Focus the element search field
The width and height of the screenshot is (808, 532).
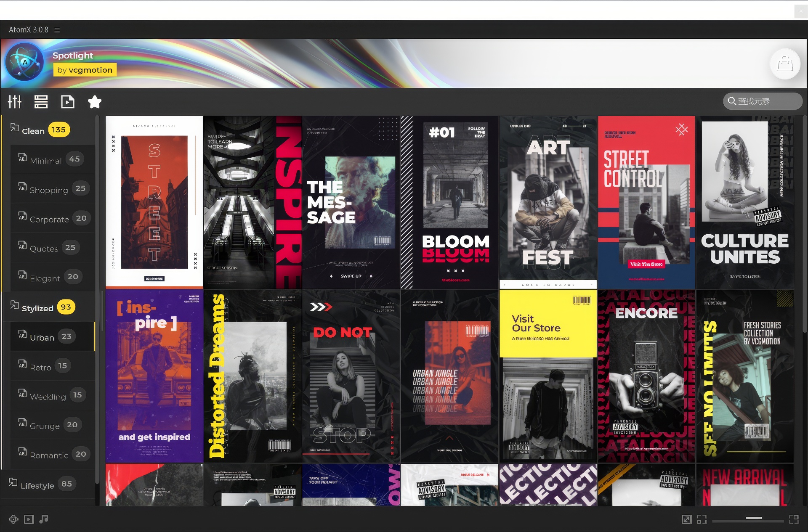(763, 101)
